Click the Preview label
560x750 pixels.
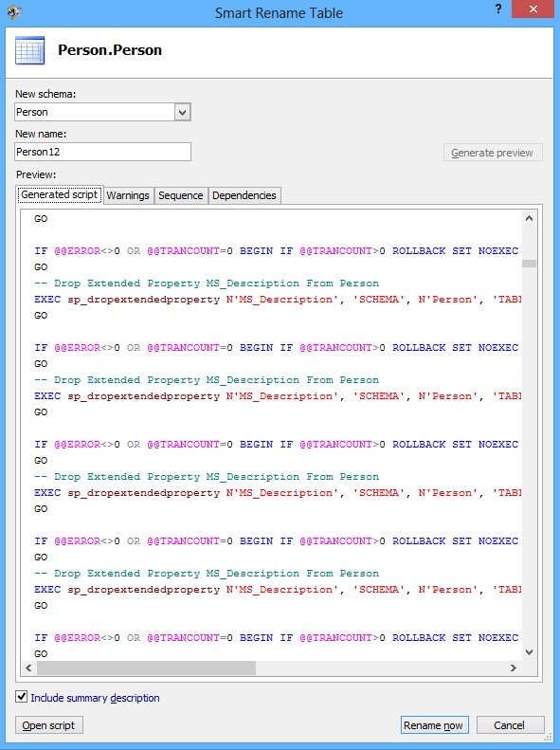point(36,174)
